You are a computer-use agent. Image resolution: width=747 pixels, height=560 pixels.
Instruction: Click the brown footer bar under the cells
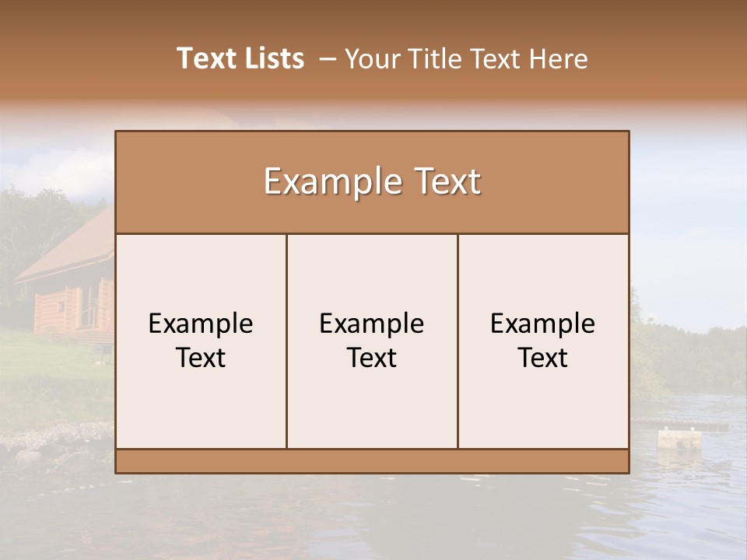372,461
